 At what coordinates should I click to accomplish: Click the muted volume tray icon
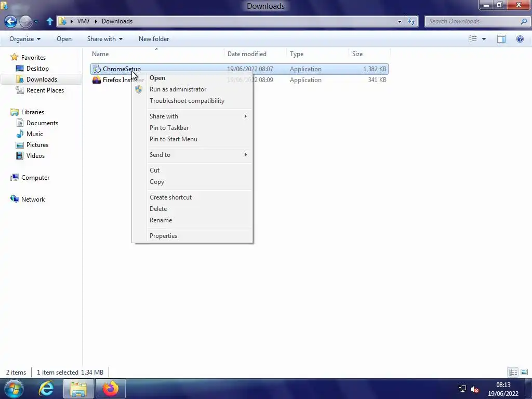475,389
